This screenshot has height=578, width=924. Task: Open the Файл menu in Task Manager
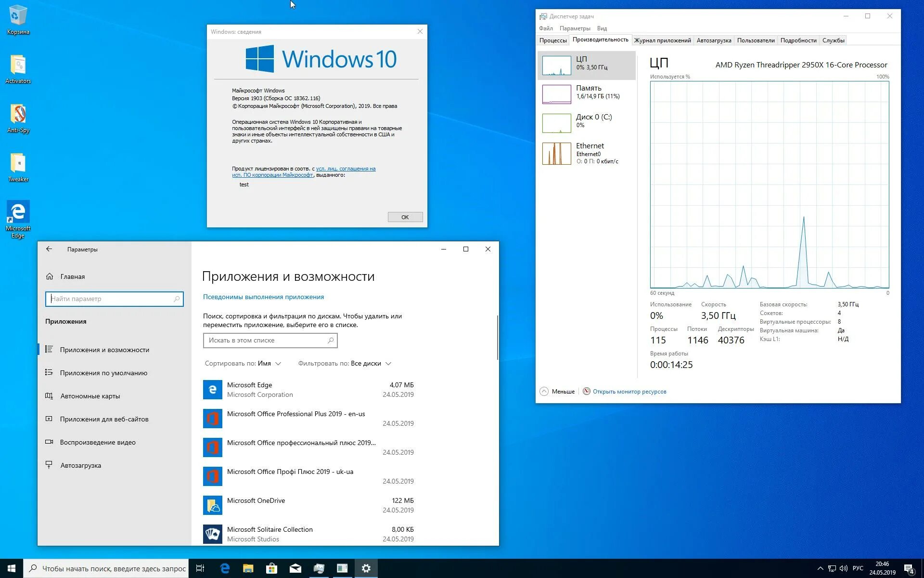[546, 28]
